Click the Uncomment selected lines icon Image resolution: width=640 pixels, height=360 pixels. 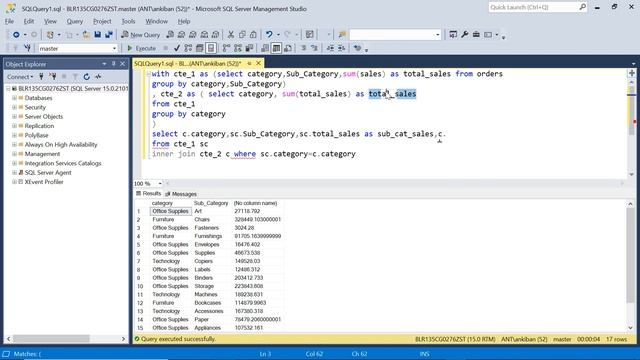point(314,48)
